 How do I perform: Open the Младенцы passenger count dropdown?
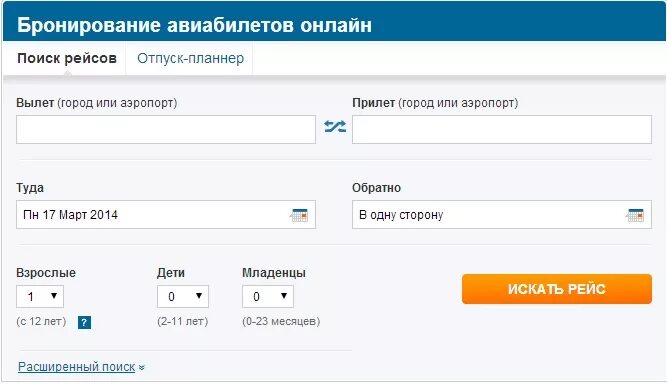[268, 296]
